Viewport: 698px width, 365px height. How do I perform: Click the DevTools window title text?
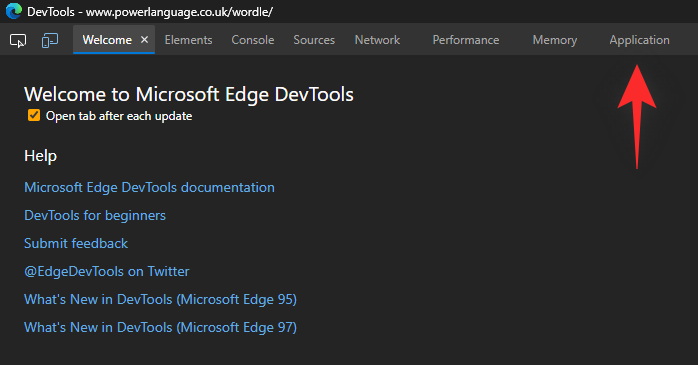tap(150, 12)
